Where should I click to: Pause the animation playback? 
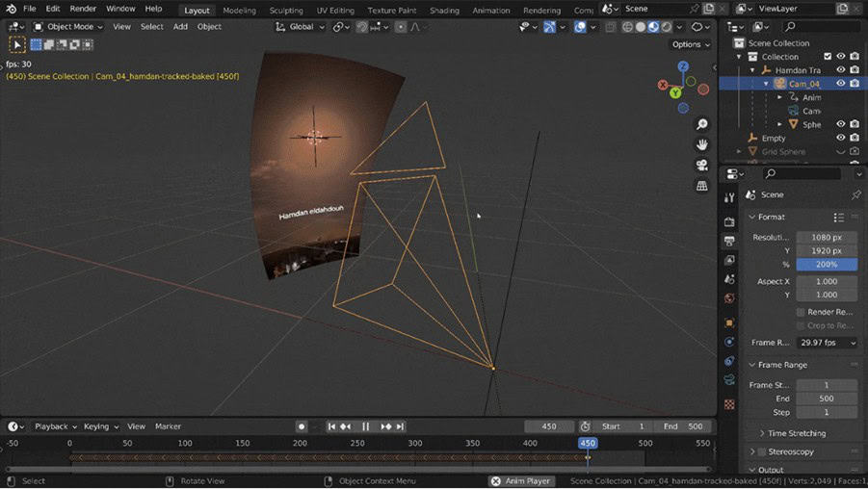tap(365, 426)
